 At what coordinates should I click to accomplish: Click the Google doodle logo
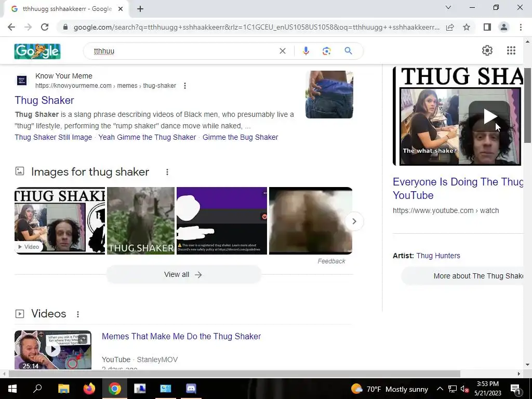(37, 51)
